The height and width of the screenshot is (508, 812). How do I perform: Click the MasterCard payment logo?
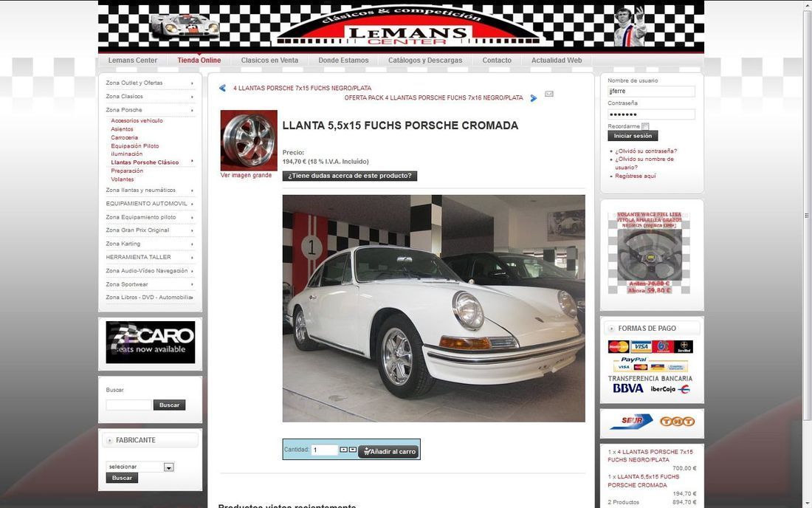point(619,346)
